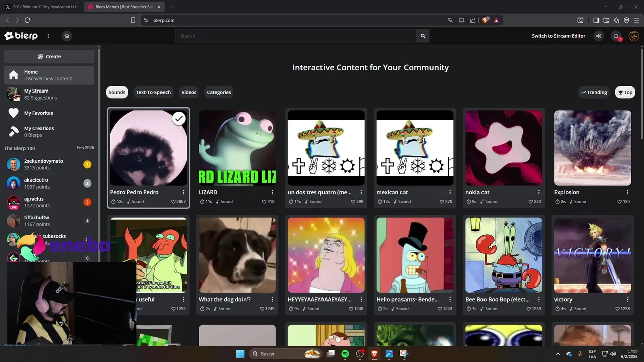This screenshot has height=362, width=644.
Task: Open Windows Start menu
Action: coord(240,354)
